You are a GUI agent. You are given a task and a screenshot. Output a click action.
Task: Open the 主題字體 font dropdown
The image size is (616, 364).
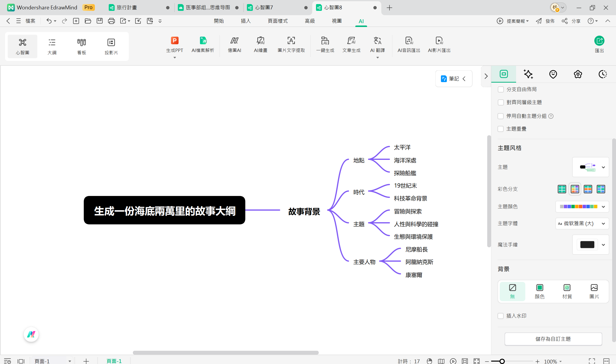point(581,223)
